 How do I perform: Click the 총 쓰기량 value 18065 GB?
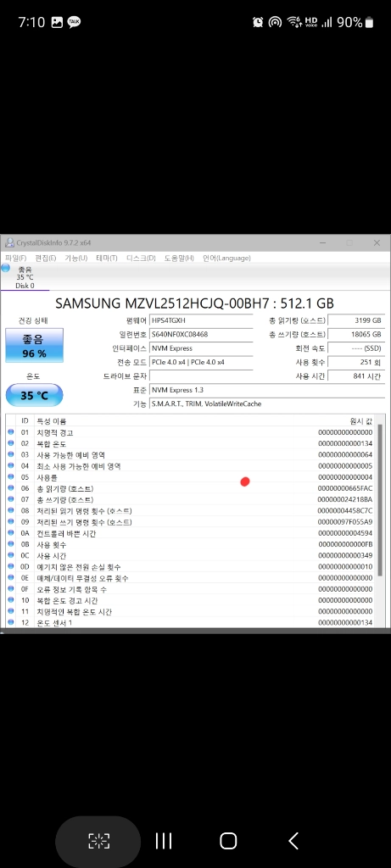356,334
